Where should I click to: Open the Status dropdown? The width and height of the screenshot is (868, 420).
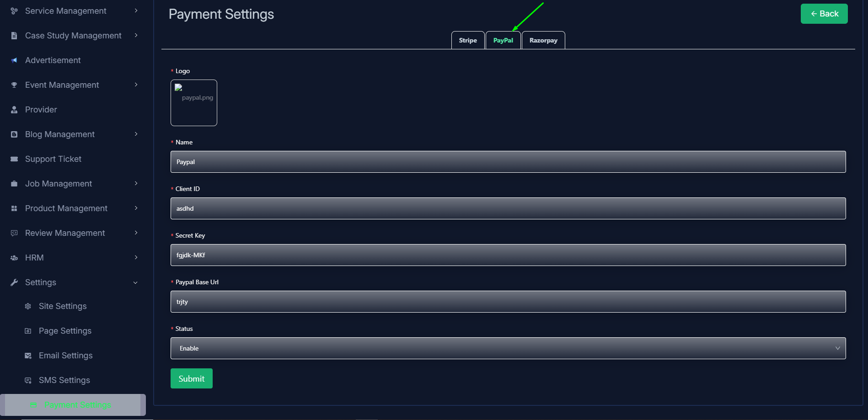coord(508,348)
